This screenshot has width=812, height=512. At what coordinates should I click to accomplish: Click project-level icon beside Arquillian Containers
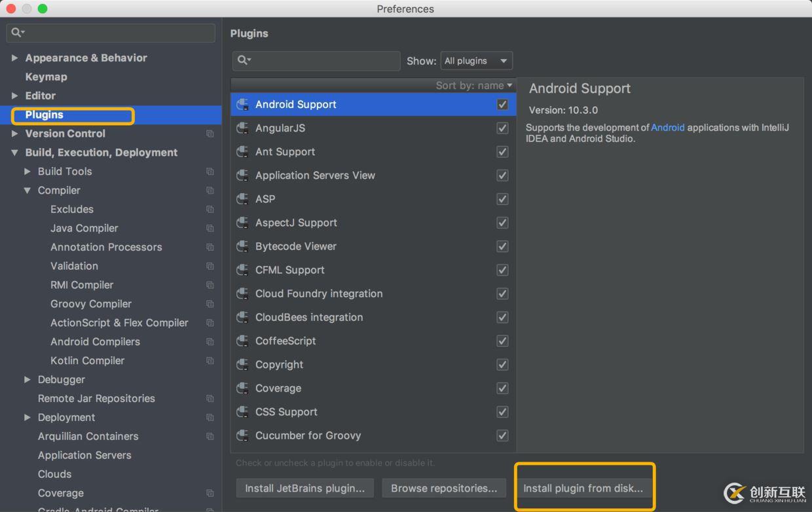pyautogui.click(x=210, y=437)
